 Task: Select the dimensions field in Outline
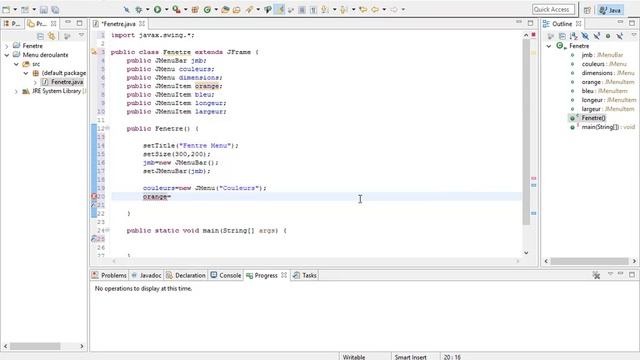603,73
